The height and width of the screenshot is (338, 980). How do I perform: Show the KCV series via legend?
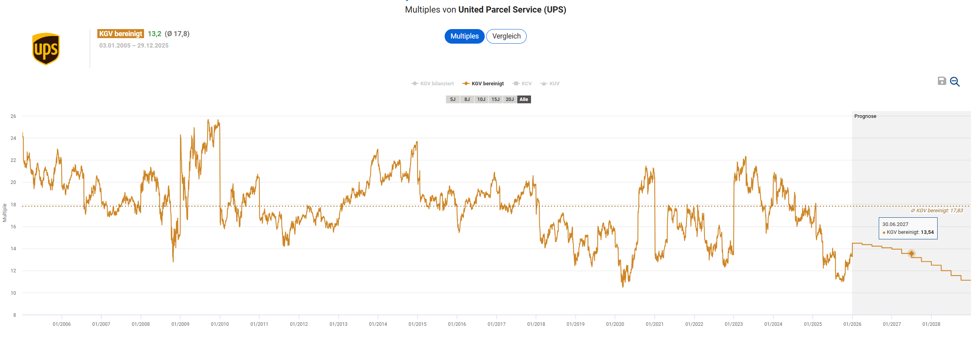coord(522,84)
